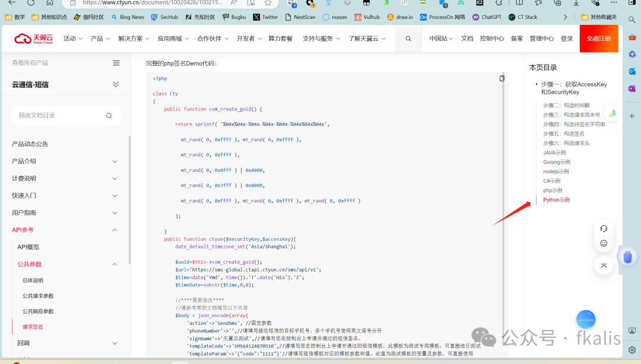Click 查看所有产品 in sidebar header

click(x=30, y=63)
